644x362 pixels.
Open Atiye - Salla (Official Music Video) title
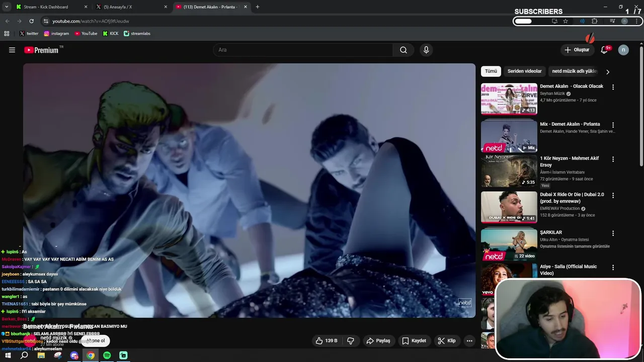pos(569,270)
